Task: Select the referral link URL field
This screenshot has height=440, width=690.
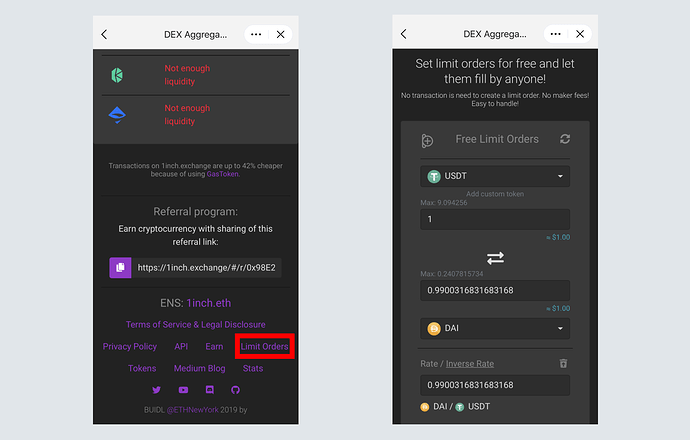Action: point(206,268)
